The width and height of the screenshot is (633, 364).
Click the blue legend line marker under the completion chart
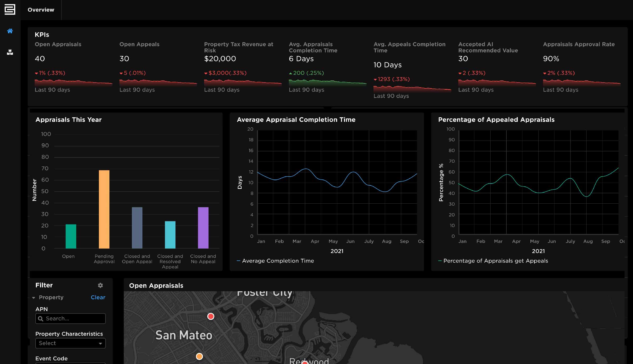click(x=238, y=261)
